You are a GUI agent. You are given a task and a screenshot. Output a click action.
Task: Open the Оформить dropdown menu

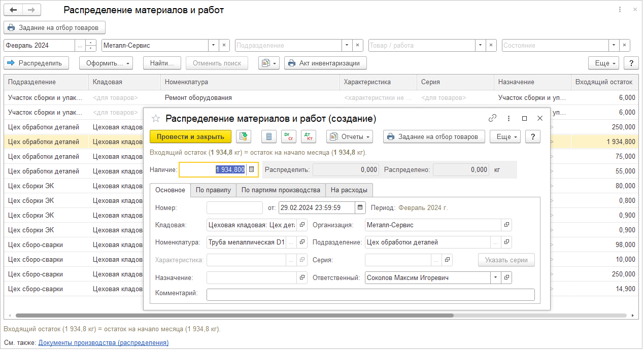(x=106, y=63)
